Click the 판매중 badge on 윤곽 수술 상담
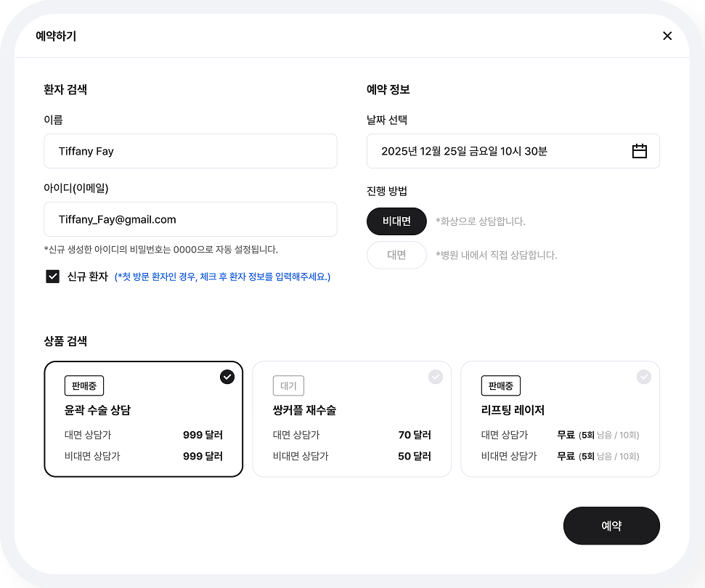The height and width of the screenshot is (588, 705). coord(83,385)
